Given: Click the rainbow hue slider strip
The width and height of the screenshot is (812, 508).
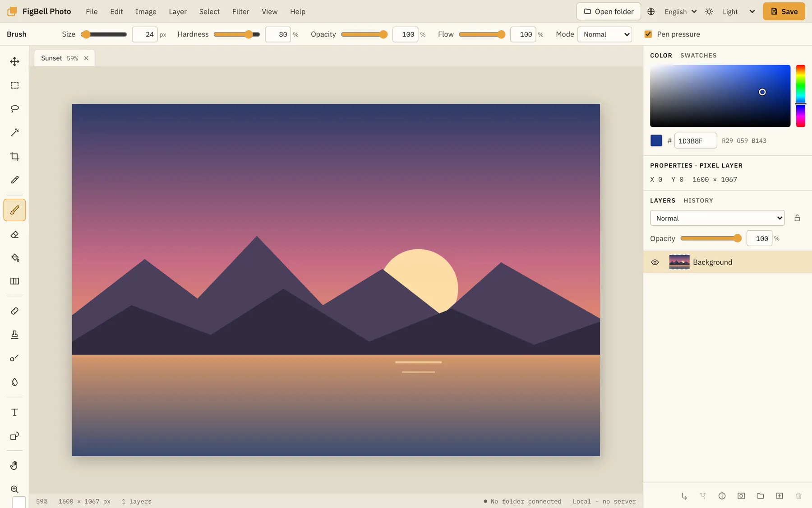Looking at the screenshot, I should pyautogui.click(x=801, y=96).
